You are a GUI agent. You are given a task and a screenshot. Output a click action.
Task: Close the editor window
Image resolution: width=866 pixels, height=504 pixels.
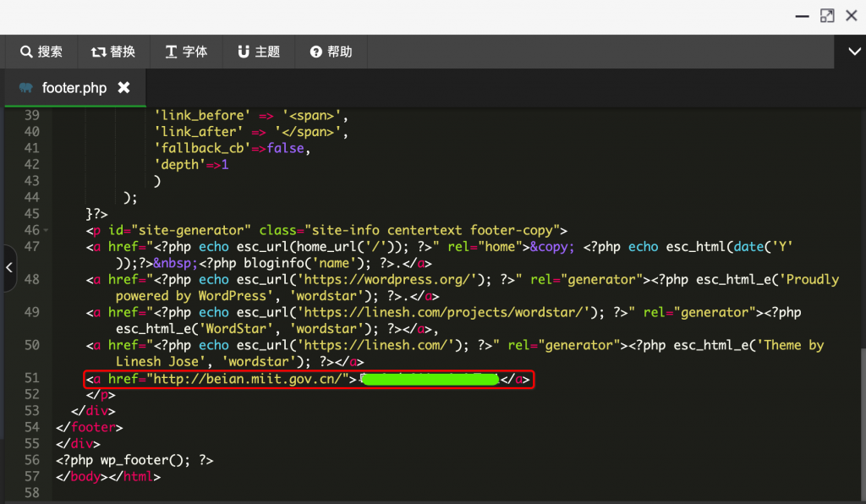point(852,16)
